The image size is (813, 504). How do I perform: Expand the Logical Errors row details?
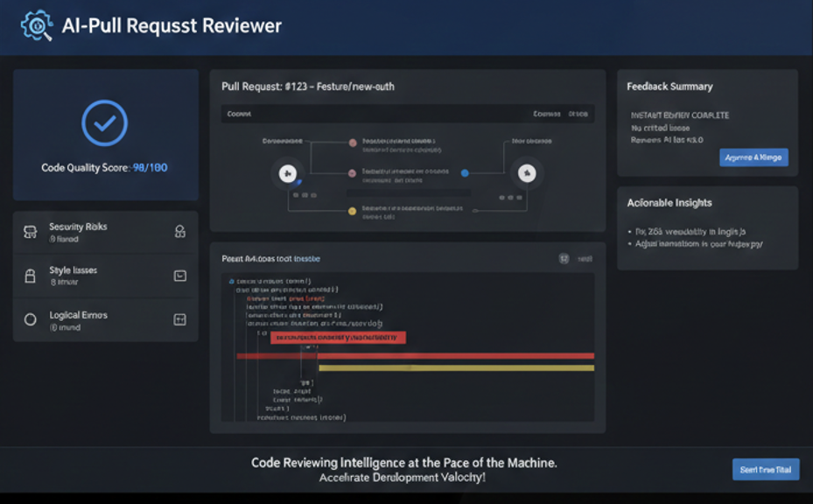(180, 320)
